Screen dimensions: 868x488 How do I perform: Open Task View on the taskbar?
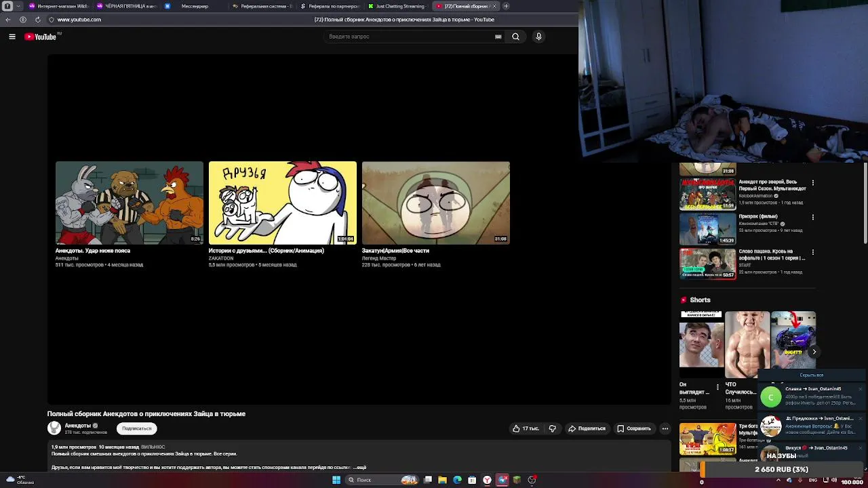tap(428, 480)
